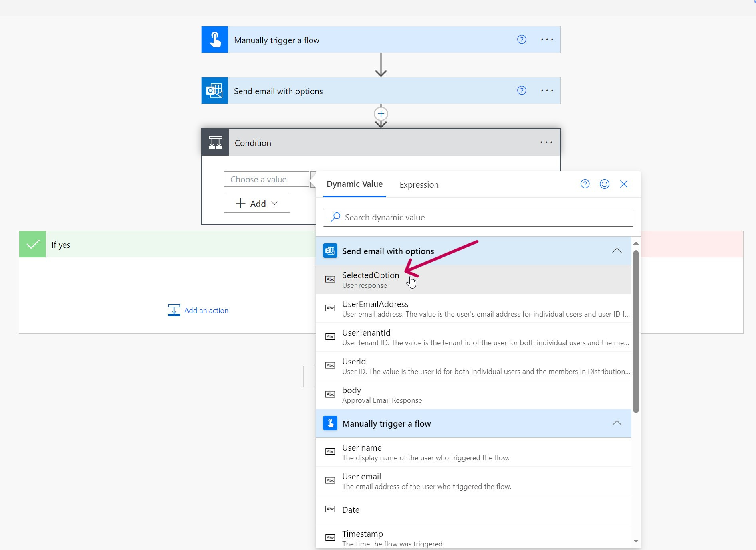Click the Abc icon beside UserEmailAddress
Image resolution: width=756 pixels, height=550 pixels.
[330, 308]
